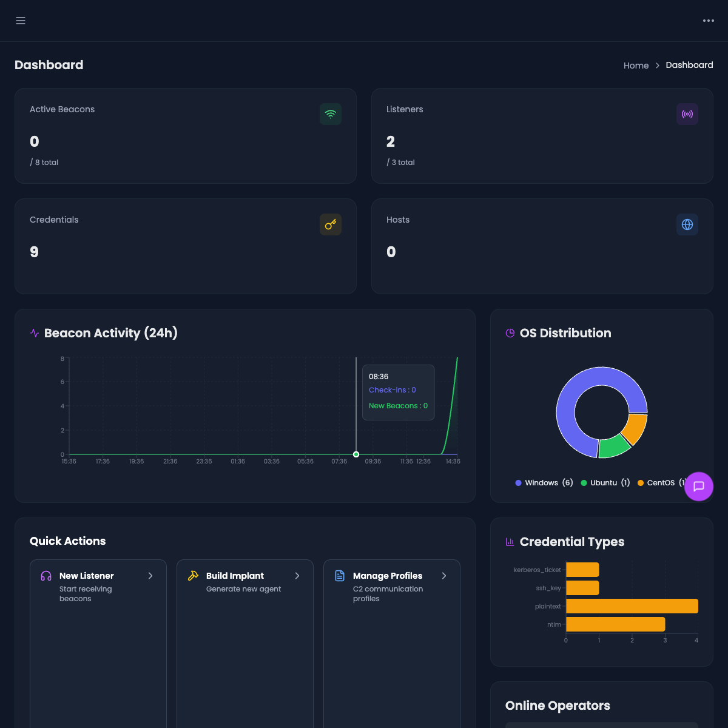Toggle Windows legend entry in OS Distribution
The width and height of the screenshot is (728, 728).
pyautogui.click(x=544, y=483)
